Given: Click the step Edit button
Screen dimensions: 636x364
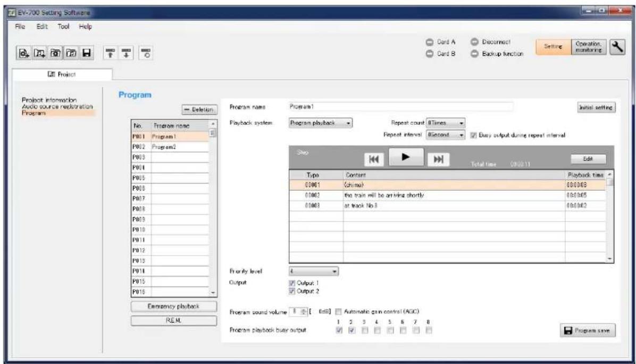Looking at the screenshot, I should [588, 159].
